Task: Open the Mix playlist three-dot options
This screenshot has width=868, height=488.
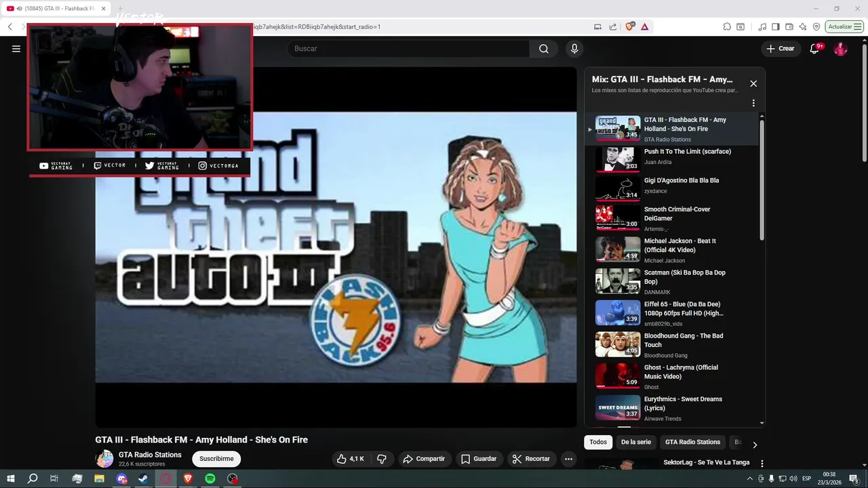Action: (x=753, y=104)
